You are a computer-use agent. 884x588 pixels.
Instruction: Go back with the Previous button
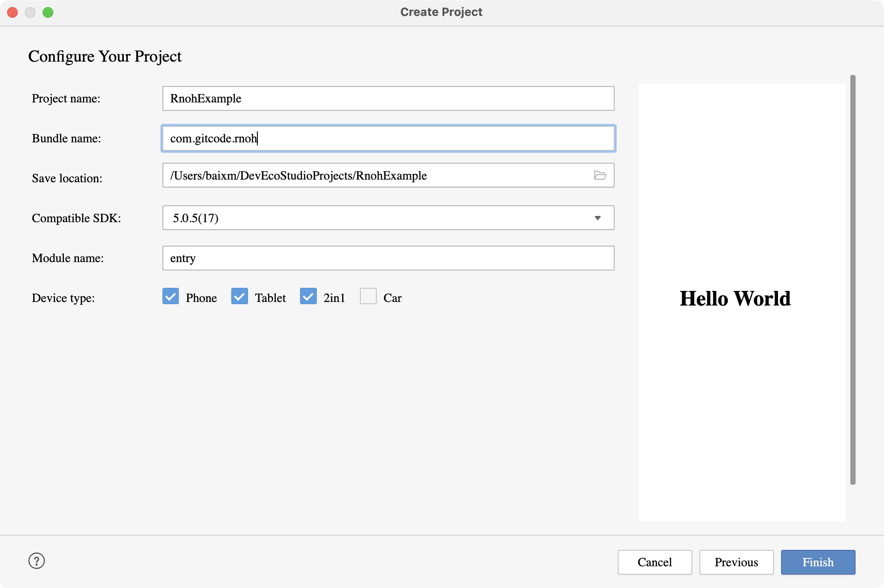point(736,562)
